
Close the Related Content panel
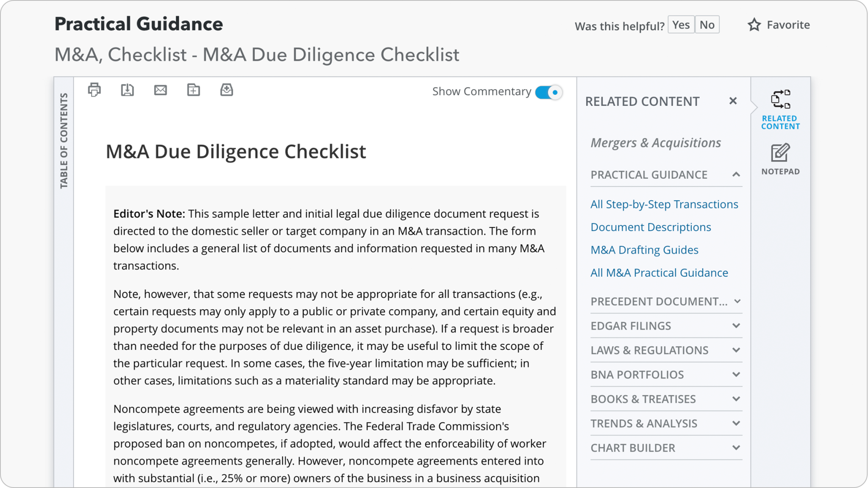pos(733,101)
